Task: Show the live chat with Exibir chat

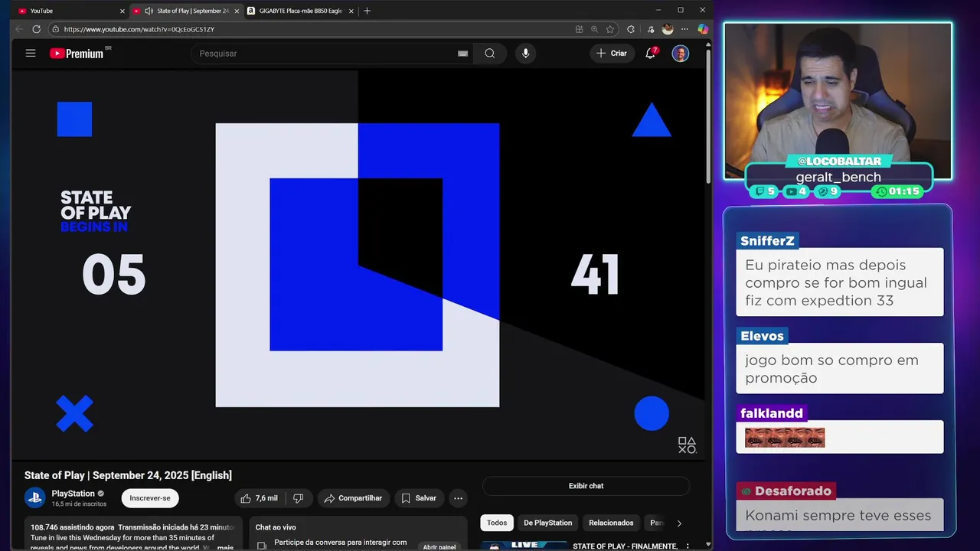Action: point(586,486)
